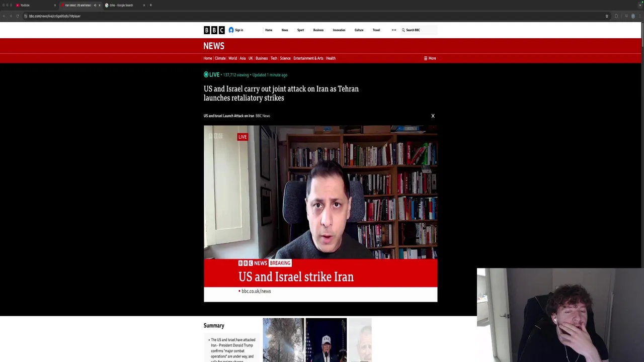Go to Science news section
This screenshot has height=362, width=644.
(285, 58)
